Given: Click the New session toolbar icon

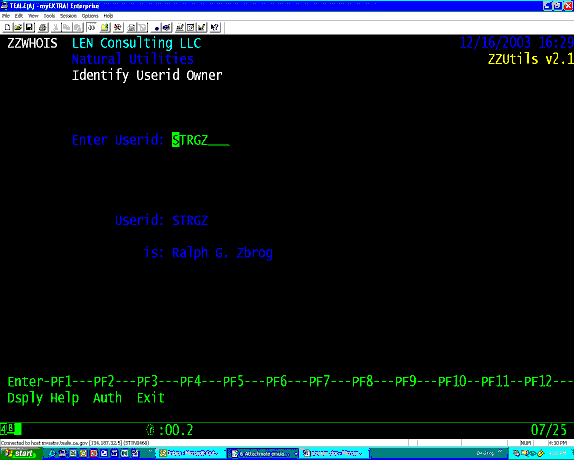Looking at the screenshot, I should point(7,27).
